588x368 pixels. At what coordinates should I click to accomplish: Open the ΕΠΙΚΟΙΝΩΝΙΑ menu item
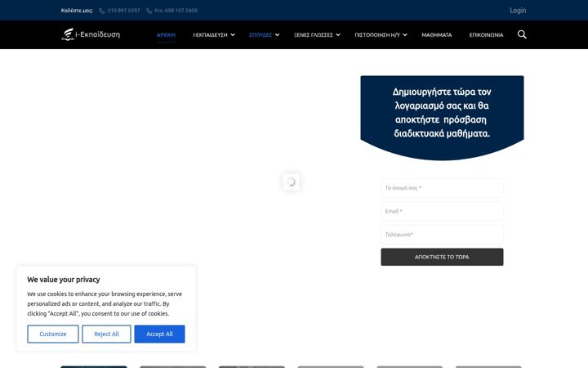pos(486,35)
